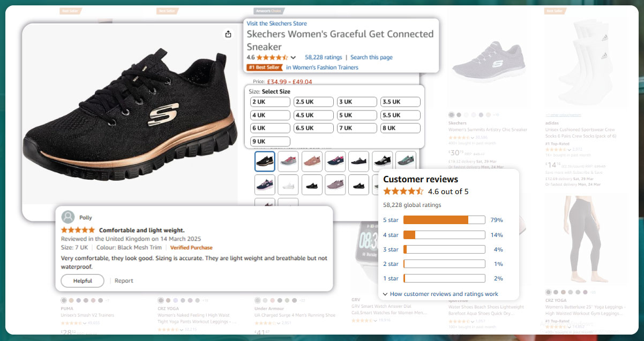
Task: Open the PUMA Smash V2 Trainers title
Action: [x=87, y=315]
